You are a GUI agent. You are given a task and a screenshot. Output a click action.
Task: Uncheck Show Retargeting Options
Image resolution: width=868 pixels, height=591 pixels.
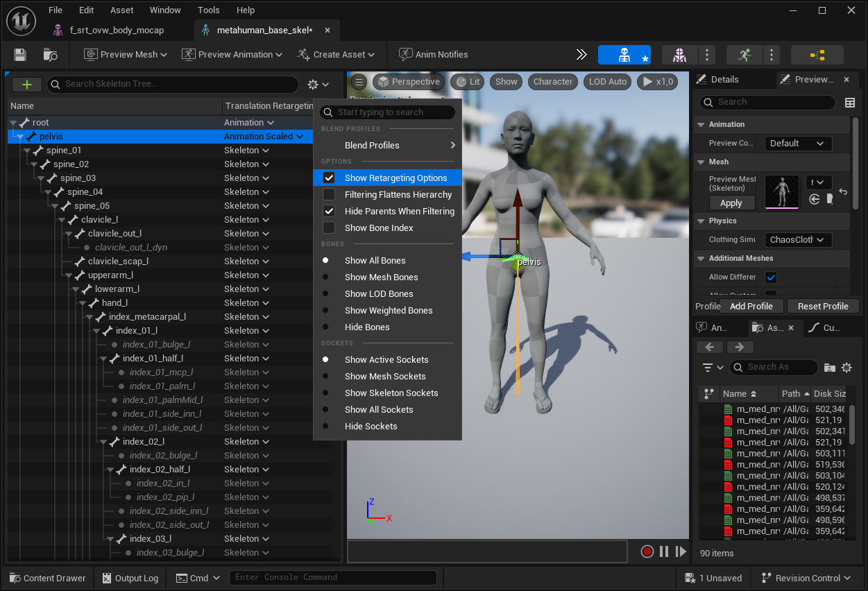pos(329,178)
